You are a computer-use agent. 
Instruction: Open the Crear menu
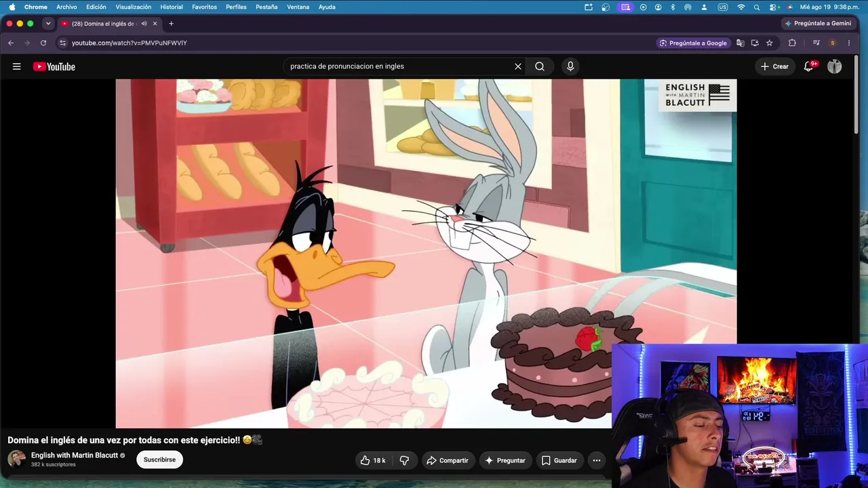pos(774,66)
